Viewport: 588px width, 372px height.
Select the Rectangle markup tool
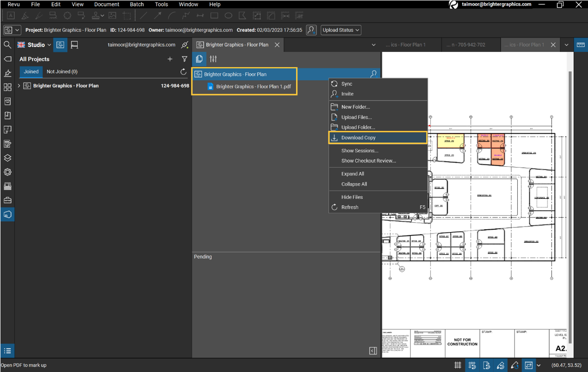pos(214,15)
